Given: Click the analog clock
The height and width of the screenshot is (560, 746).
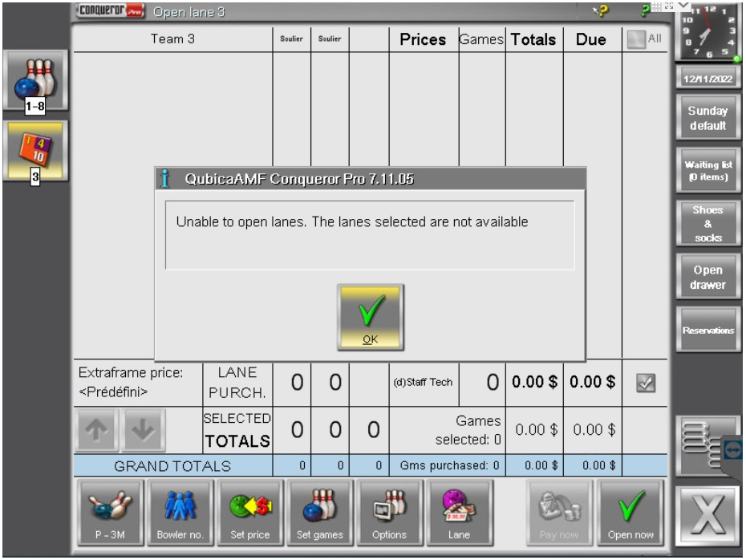Looking at the screenshot, I should click(707, 32).
